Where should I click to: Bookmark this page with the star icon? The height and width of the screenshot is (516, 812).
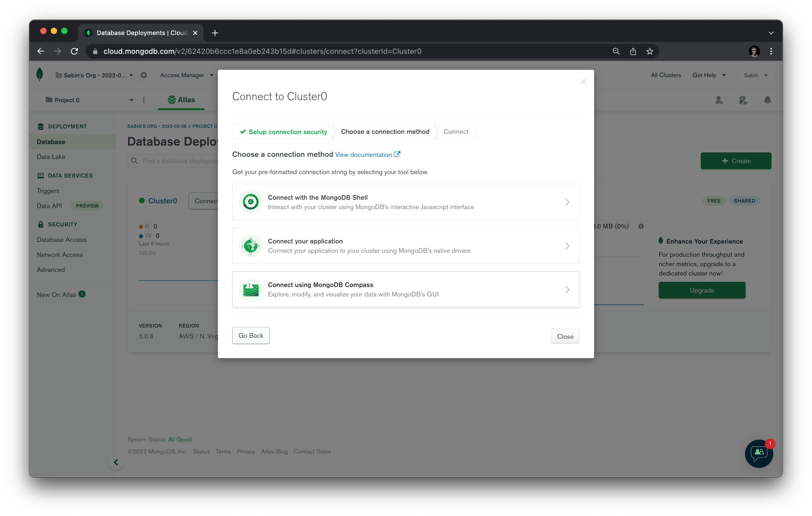click(x=650, y=51)
